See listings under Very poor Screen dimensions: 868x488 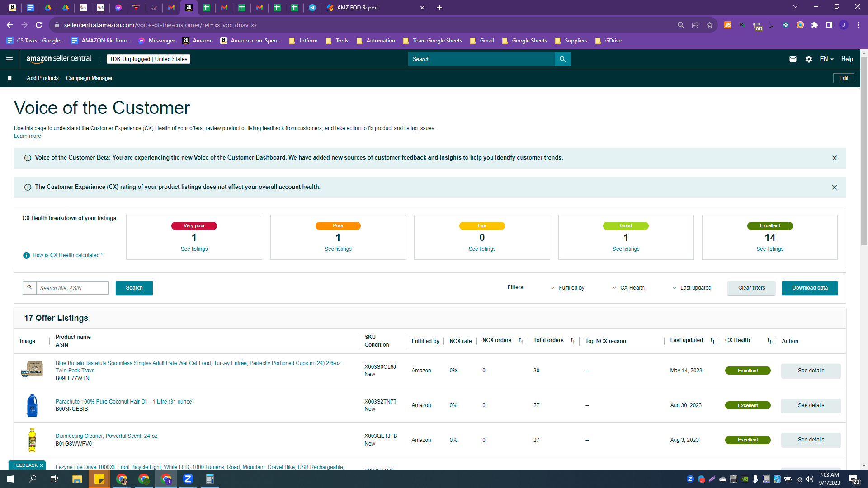[x=194, y=249]
